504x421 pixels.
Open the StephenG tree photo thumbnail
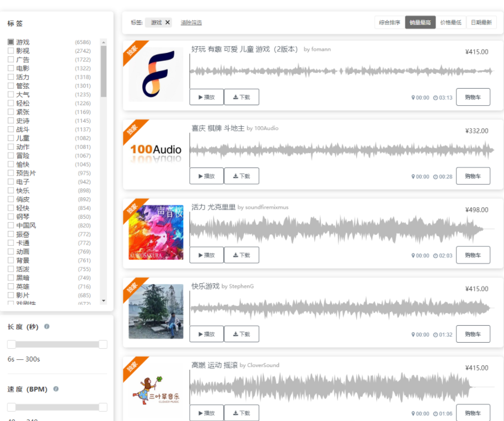156,311
